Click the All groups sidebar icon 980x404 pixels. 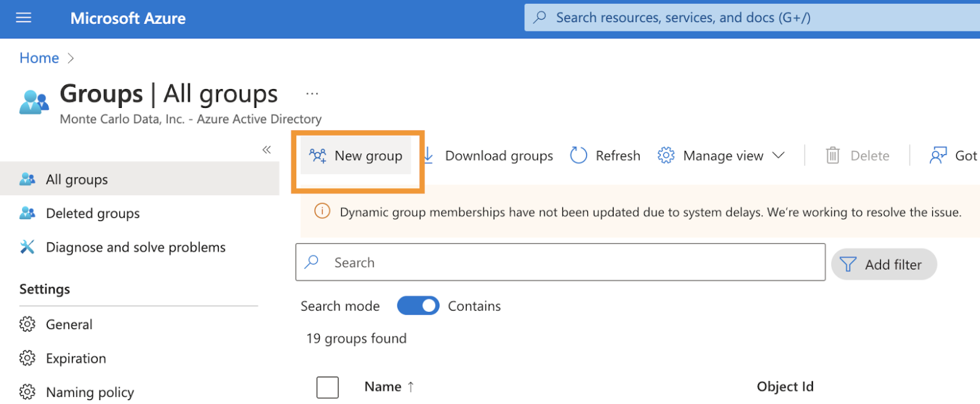click(x=27, y=179)
